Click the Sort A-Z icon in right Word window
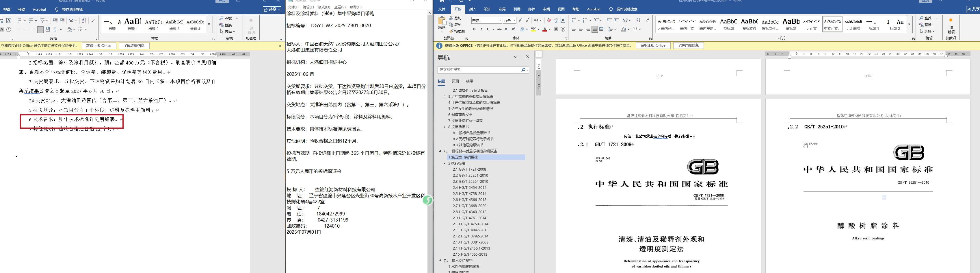The image size is (980, 273). (x=638, y=20)
